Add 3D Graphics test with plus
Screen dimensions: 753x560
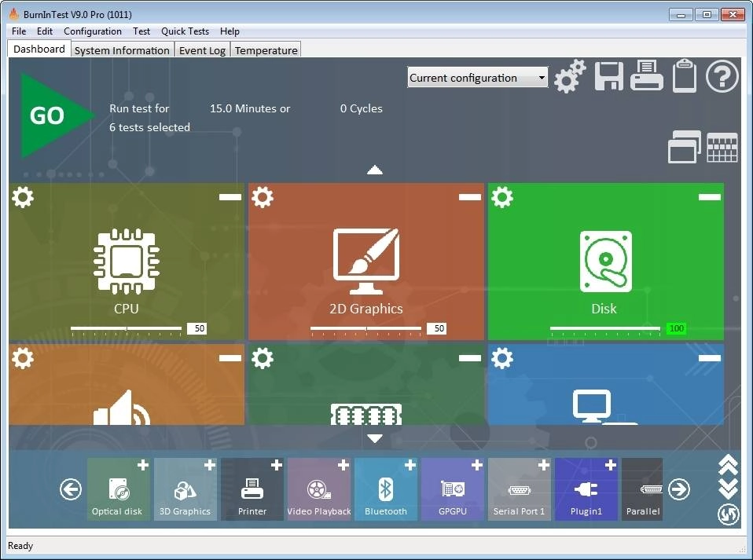(210, 465)
